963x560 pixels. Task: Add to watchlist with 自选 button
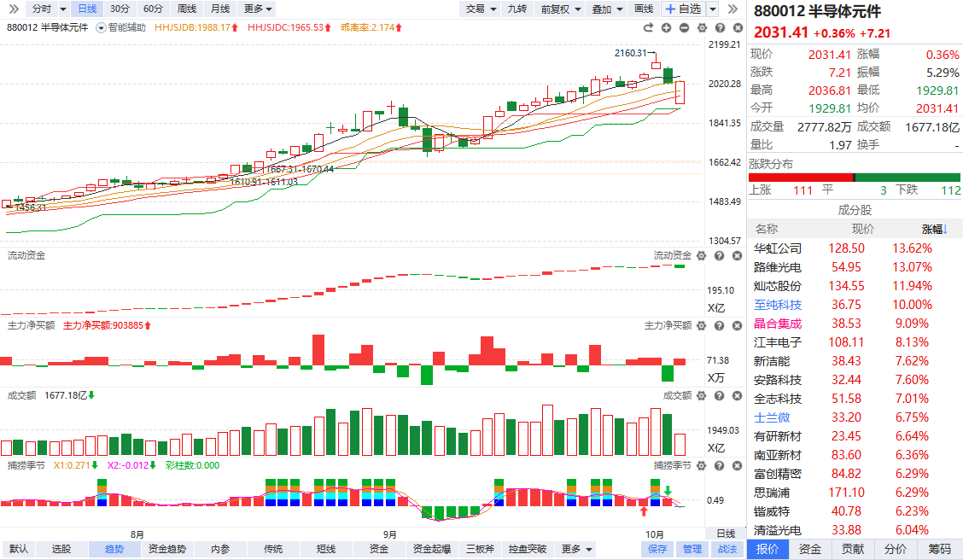point(684,9)
